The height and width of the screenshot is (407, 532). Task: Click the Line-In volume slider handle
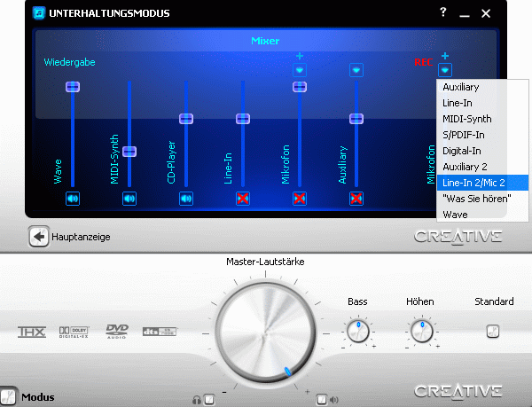coord(243,119)
